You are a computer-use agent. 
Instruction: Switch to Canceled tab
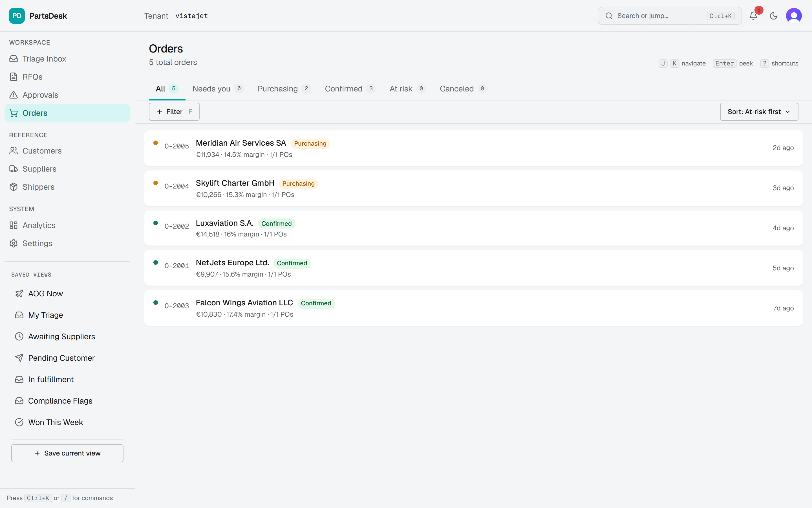[464, 89]
